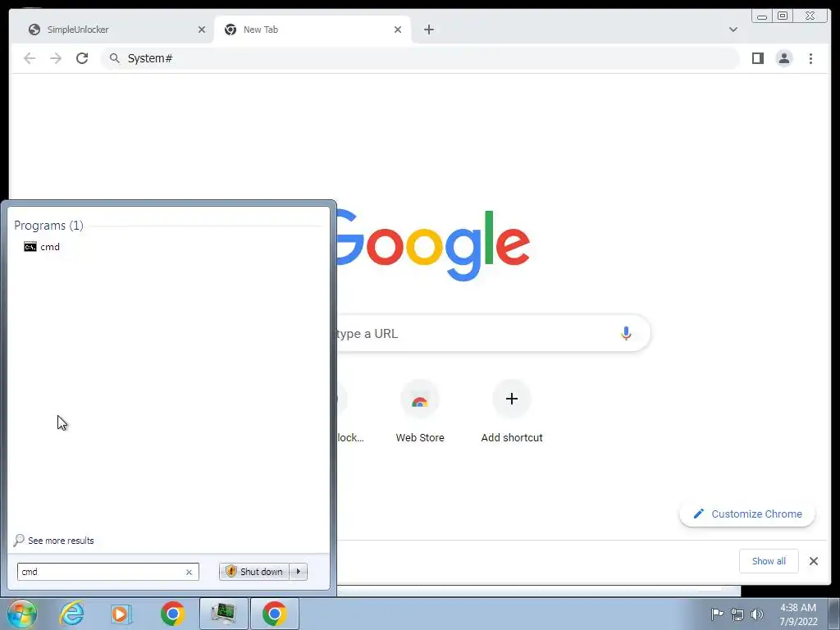Click the address bar containing System#
840x630 pixels.
tap(419, 58)
